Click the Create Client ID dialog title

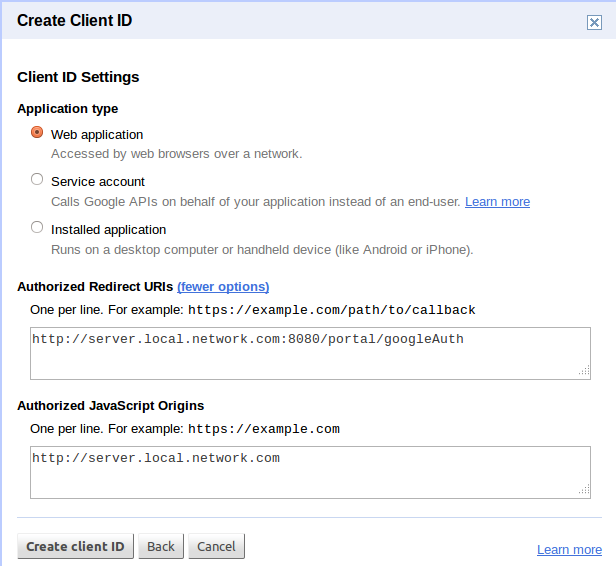coord(75,20)
